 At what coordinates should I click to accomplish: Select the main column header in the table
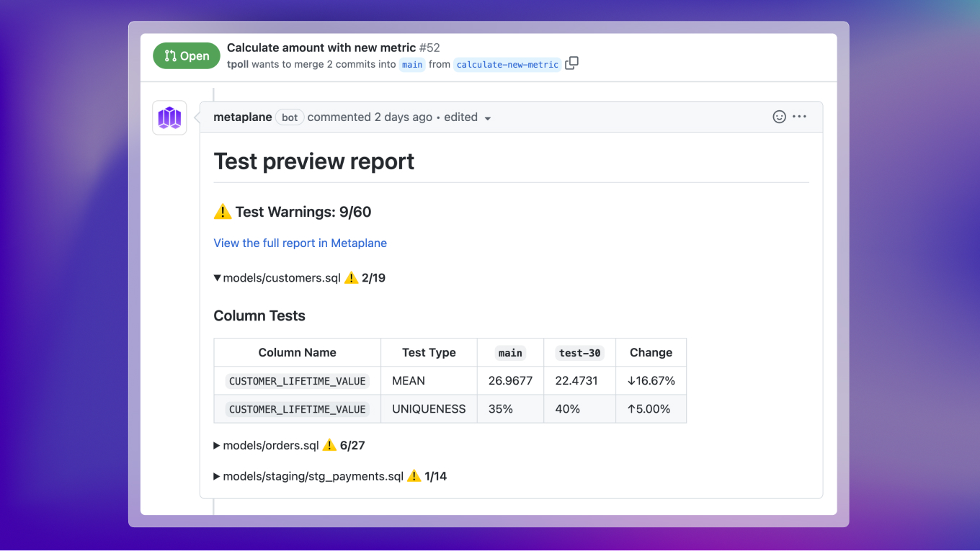point(510,352)
